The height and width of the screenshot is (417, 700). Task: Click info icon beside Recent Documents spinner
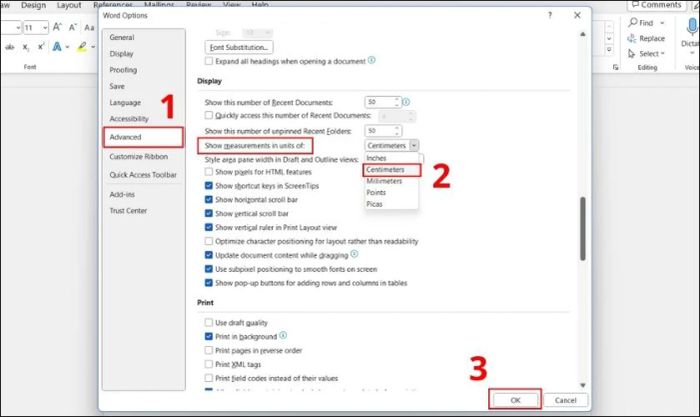click(x=406, y=102)
